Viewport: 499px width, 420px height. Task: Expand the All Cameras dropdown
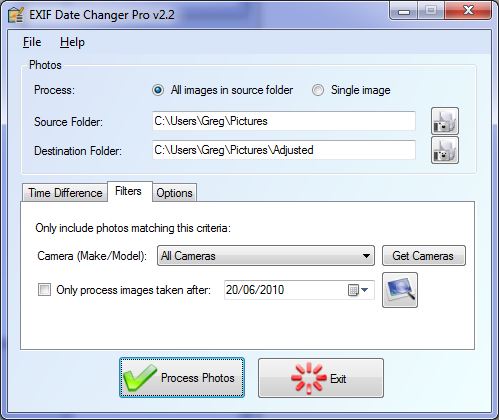(266, 256)
